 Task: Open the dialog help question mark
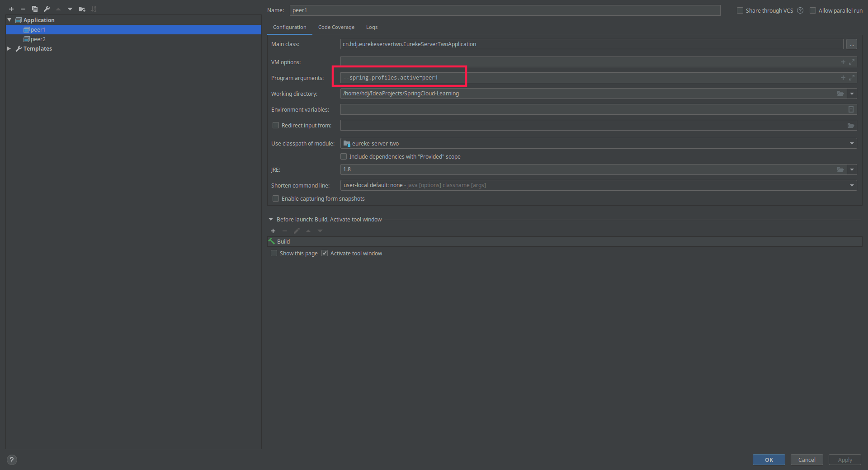click(x=12, y=460)
